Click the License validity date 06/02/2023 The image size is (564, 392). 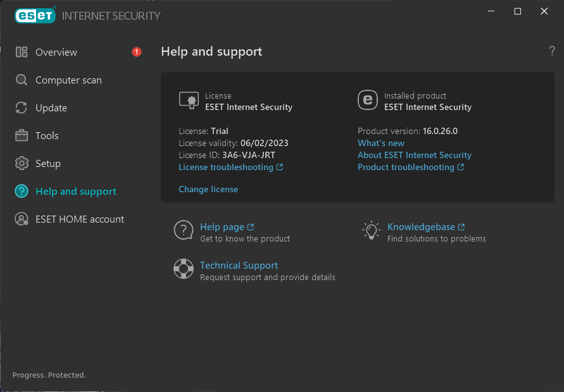point(265,143)
